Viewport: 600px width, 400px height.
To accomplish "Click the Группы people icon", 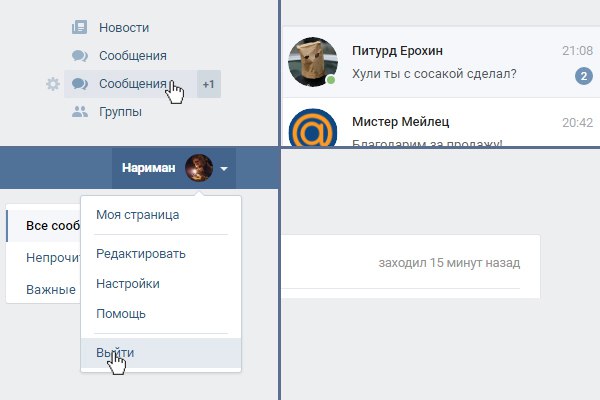I will click(x=80, y=112).
